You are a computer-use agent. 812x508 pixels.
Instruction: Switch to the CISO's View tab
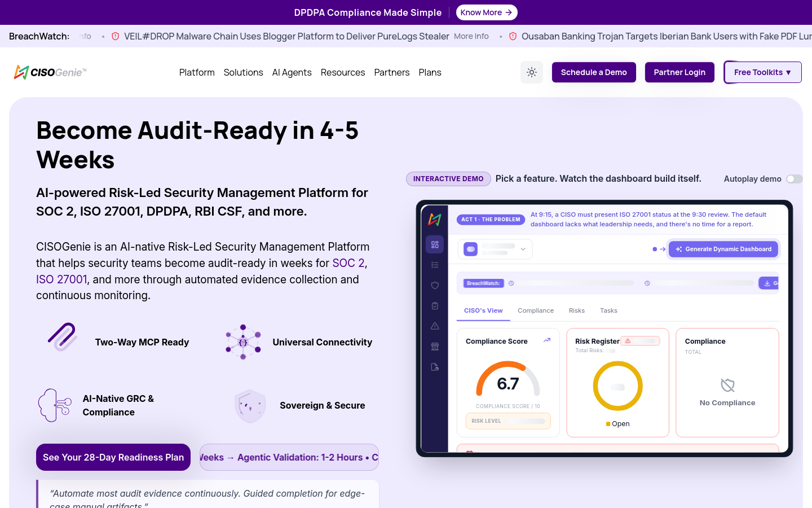click(x=483, y=310)
